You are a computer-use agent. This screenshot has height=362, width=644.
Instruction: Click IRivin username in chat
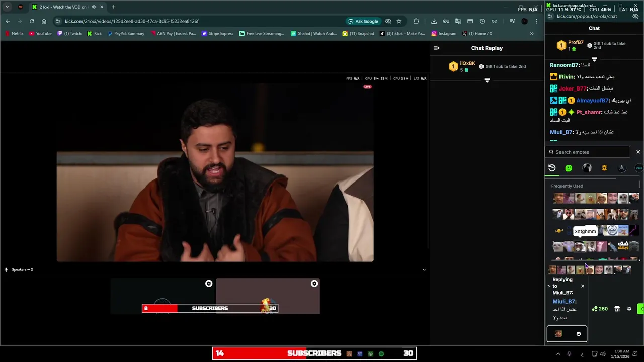(x=566, y=77)
